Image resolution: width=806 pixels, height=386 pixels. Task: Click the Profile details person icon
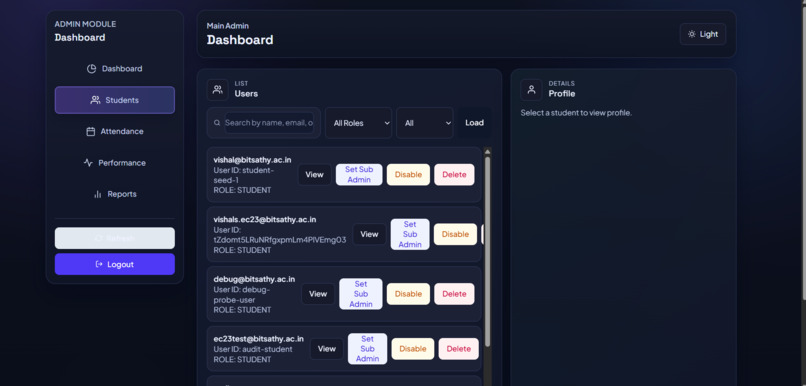click(x=532, y=89)
